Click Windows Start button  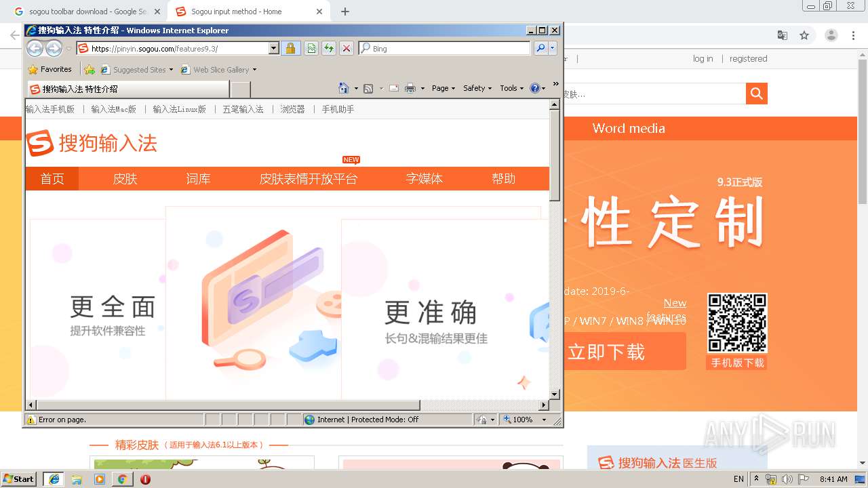click(x=18, y=479)
